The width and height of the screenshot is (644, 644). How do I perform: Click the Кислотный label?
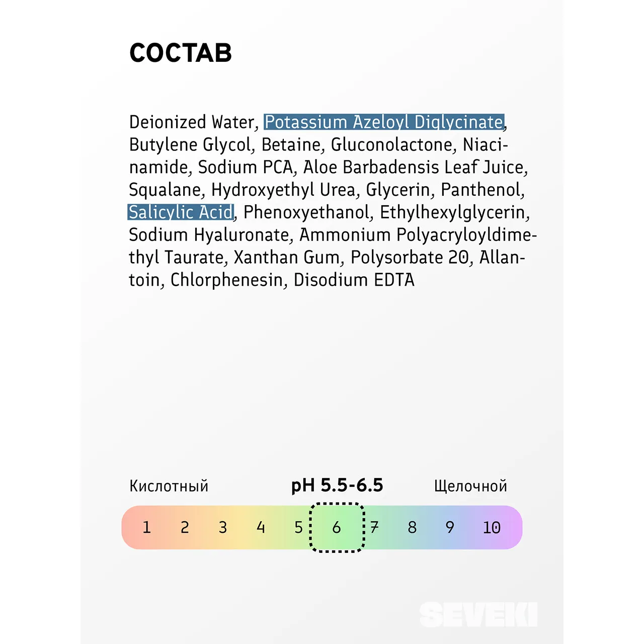(x=169, y=486)
